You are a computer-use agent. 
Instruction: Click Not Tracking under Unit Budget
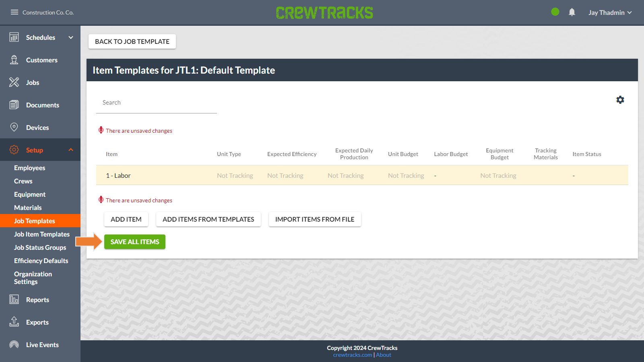tap(406, 175)
